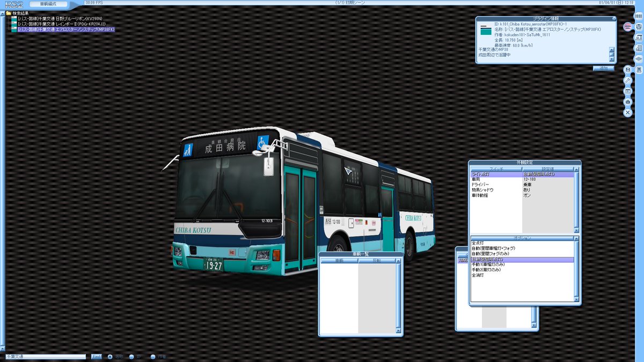Open the window layout icon
This screenshot has height=362, width=644.
pos(627,91)
